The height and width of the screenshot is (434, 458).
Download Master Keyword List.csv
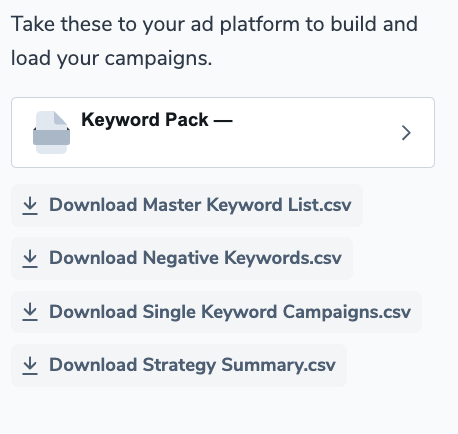pos(187,205)
